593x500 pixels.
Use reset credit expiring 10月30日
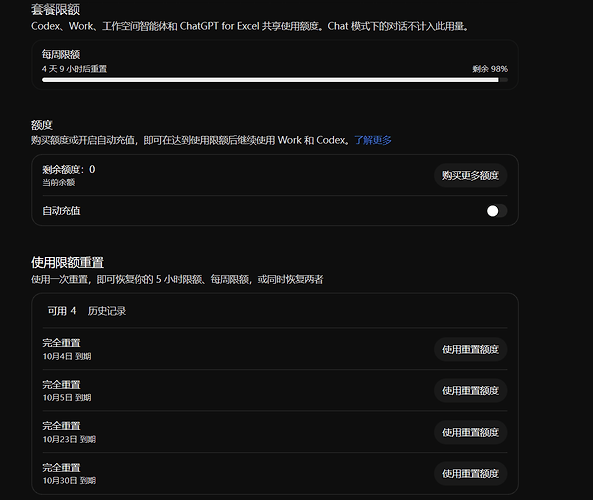pyautogui.click(x=470, y=474)
